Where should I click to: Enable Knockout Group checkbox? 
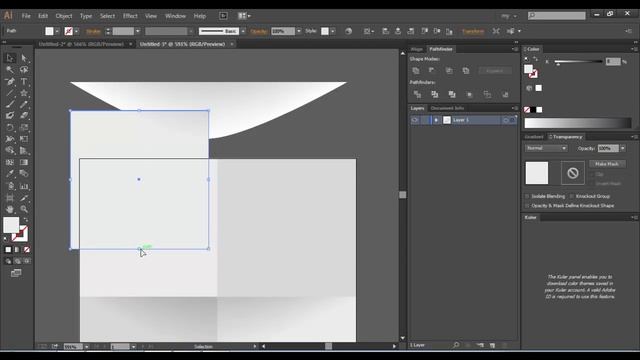[572, 196]
